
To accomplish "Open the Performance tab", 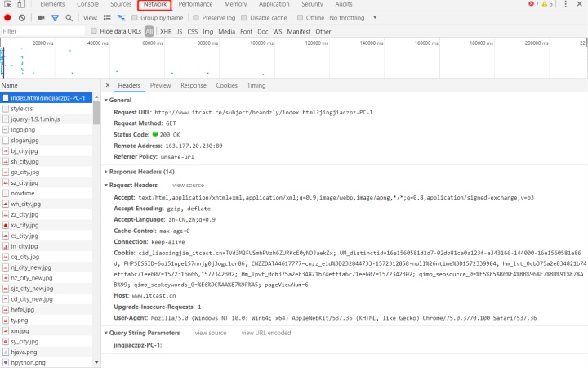I will click(195, 4).
